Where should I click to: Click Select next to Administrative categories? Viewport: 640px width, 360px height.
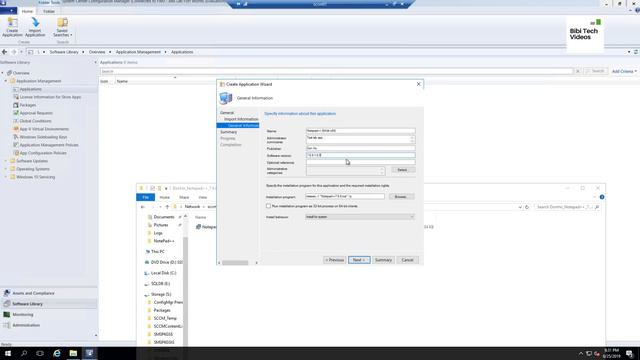point(402,170)
